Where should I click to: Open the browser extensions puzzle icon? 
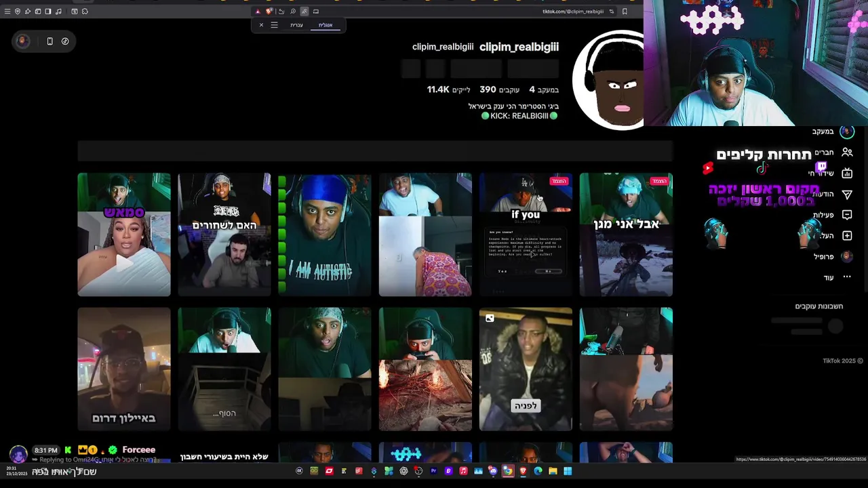tap(85, 12)
